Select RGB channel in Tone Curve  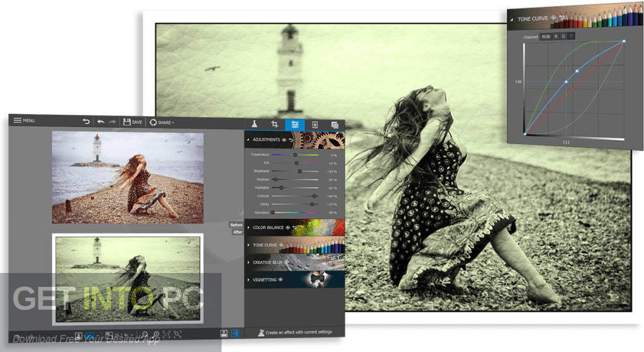[546, 37]
